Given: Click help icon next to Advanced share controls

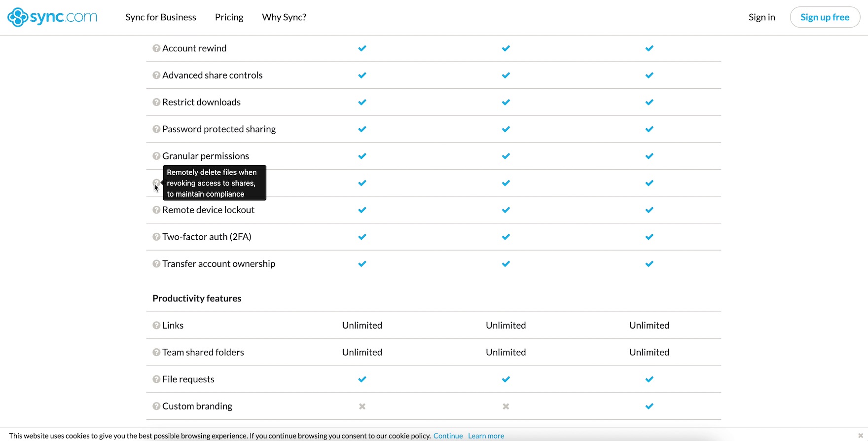Looking at the screenshot, I should pos(156,75).
